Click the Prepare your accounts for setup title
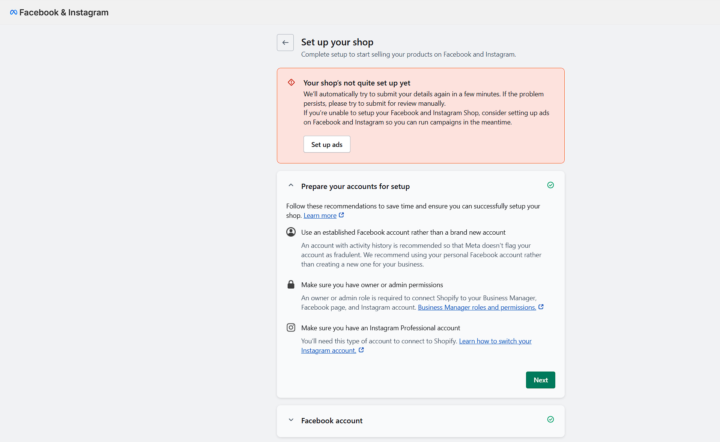 (x=355, y=186)
